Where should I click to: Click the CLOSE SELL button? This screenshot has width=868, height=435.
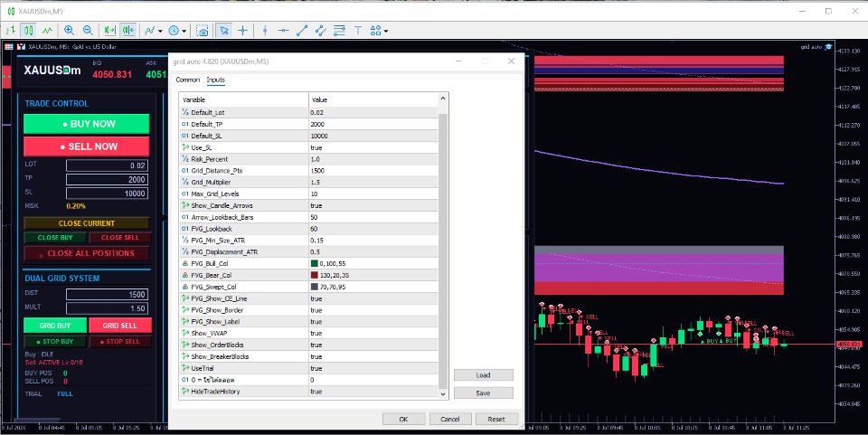(119, 238)
